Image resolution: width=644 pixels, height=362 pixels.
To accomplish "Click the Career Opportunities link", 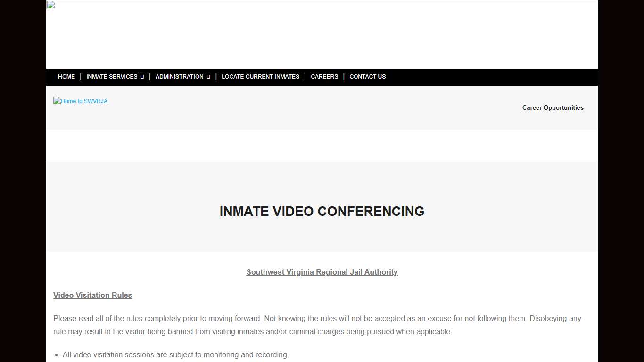I will [x=553, y=107].
